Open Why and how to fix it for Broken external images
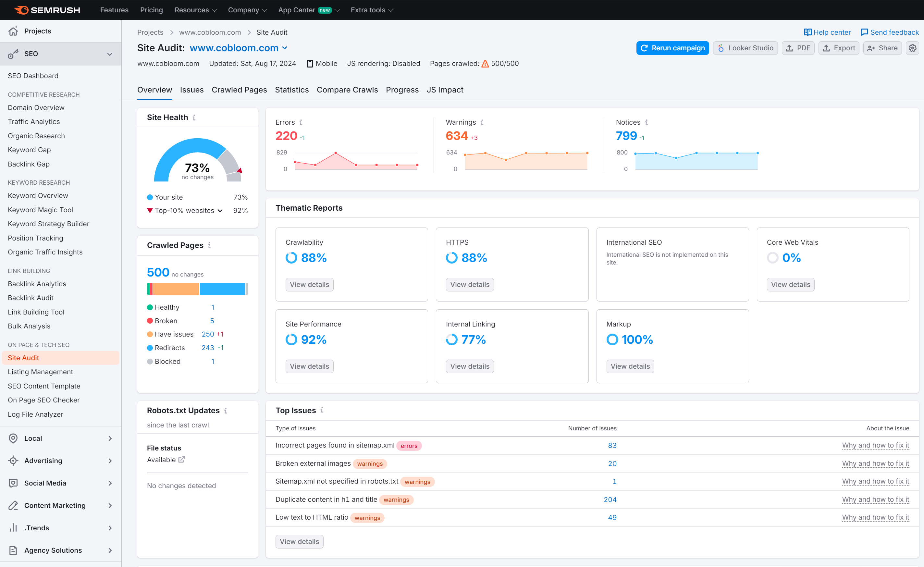This screenshot has height=567, width=924. click(875, 463)
